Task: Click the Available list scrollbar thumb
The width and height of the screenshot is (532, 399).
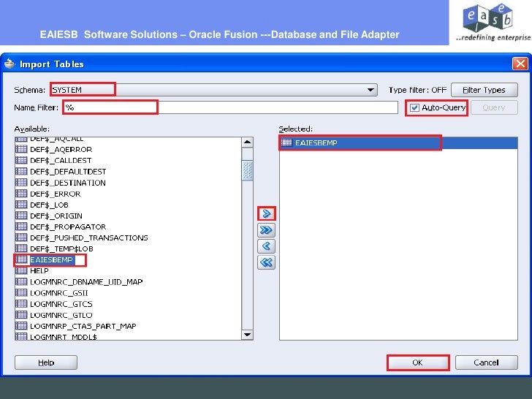Action: [x=247, y=170]
